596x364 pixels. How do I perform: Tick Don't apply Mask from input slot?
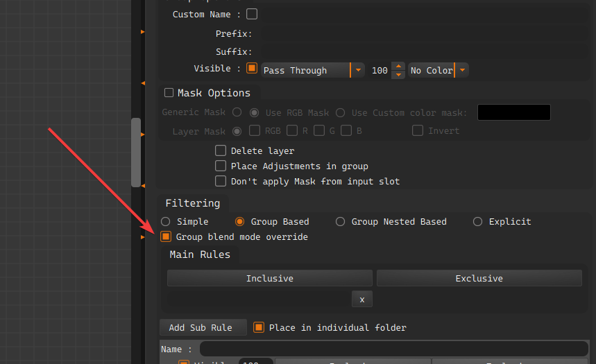click(221, 181)
